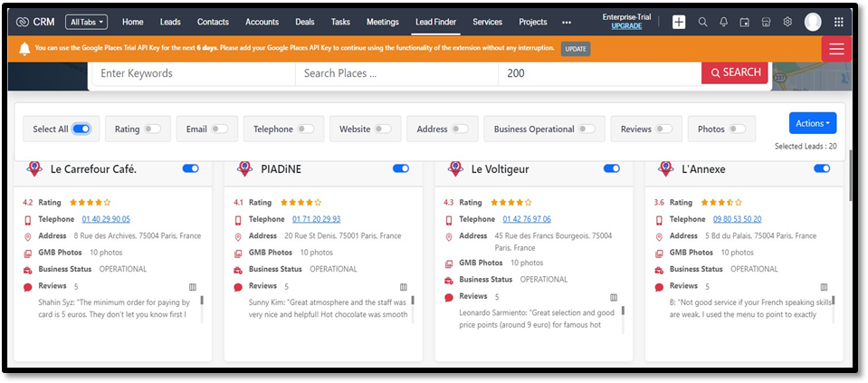Viewport: 868px width, 383px height.
Task: Open the apps grid icon
Action: pyautogui.click(x=839, y=22)
